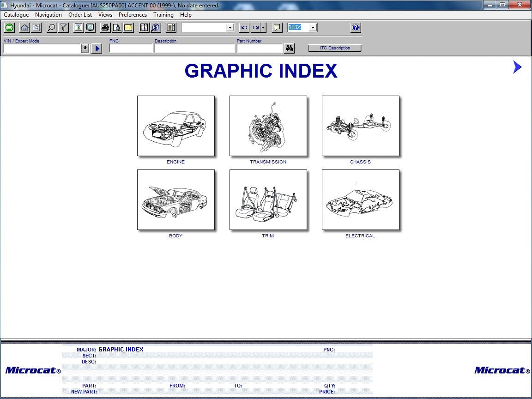Viewport: 532px width, 399px height.
Task: Open the filter funnel tool
Action: 63,28
